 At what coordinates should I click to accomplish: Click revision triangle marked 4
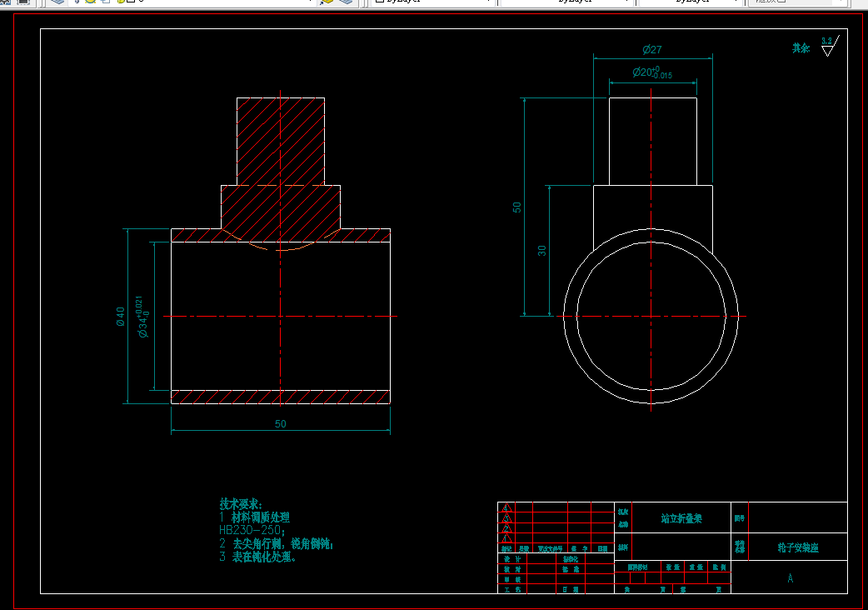point(506,507)
